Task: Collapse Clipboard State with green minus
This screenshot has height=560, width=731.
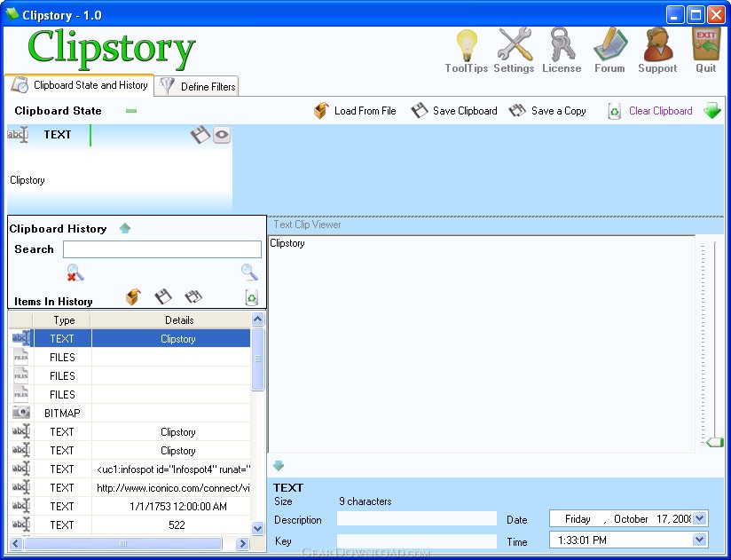Action: point(131,111)
